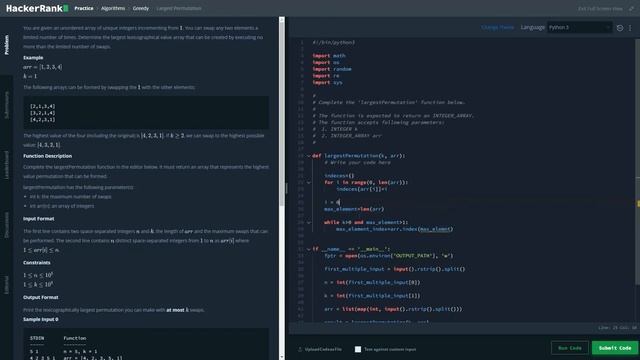Click the Sample Input 0 heading
The height and width of the screenshot is (360, 640).
[x=40, y=319]
